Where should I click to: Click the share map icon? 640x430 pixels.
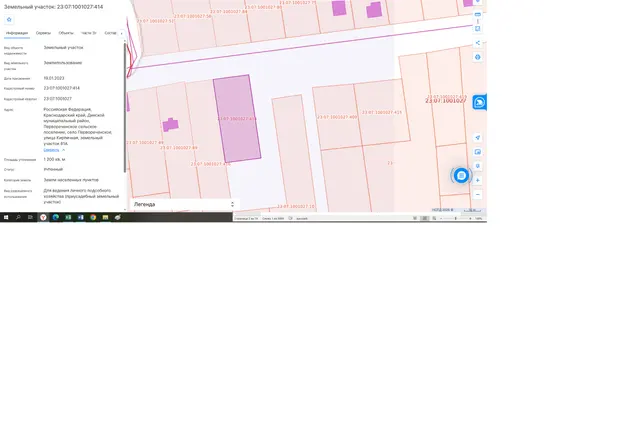[x=478, y=43]
